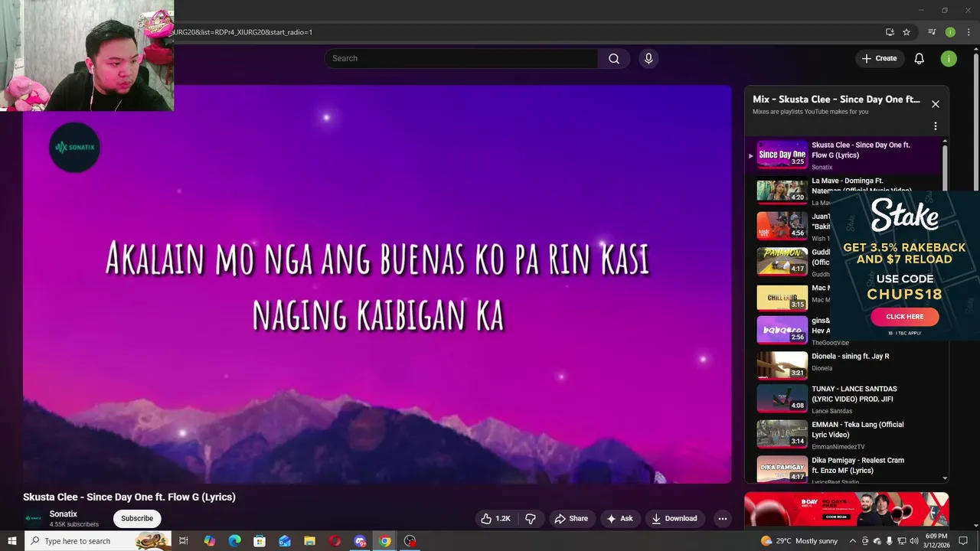Open Mix playlist three-dot options
This screenshot has height=551, width=980.
pos(935,126)
